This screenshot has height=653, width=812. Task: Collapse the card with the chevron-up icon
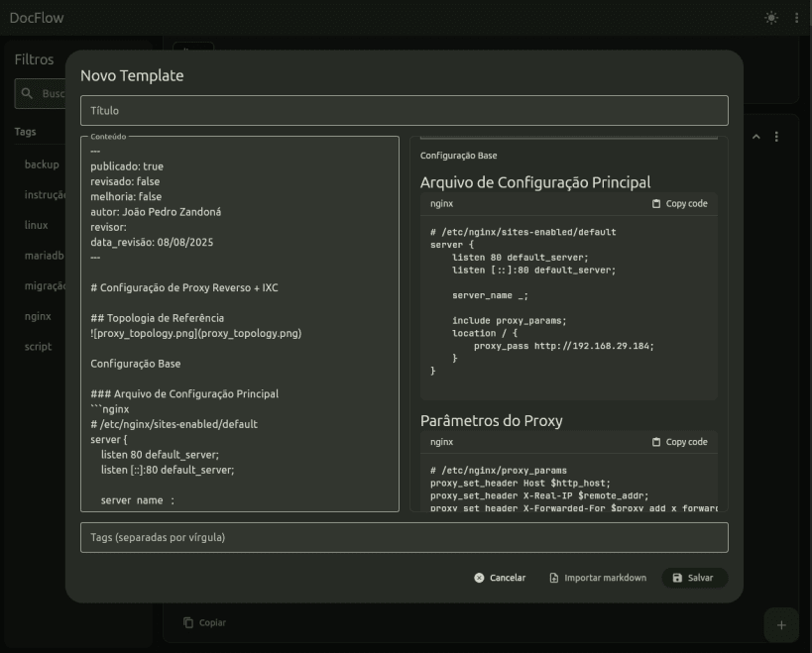tap(756, 137)
